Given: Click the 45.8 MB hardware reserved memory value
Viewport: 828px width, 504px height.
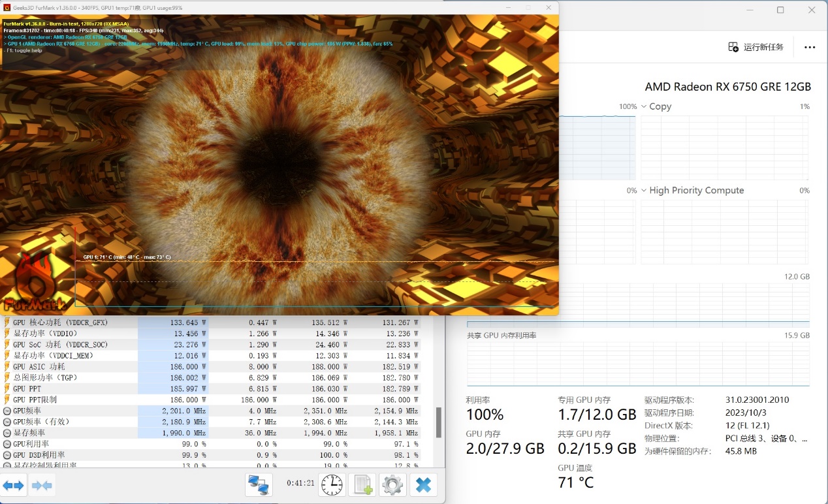Looking at the screenshot, I should pyautogui.click(x=740, y=451).
